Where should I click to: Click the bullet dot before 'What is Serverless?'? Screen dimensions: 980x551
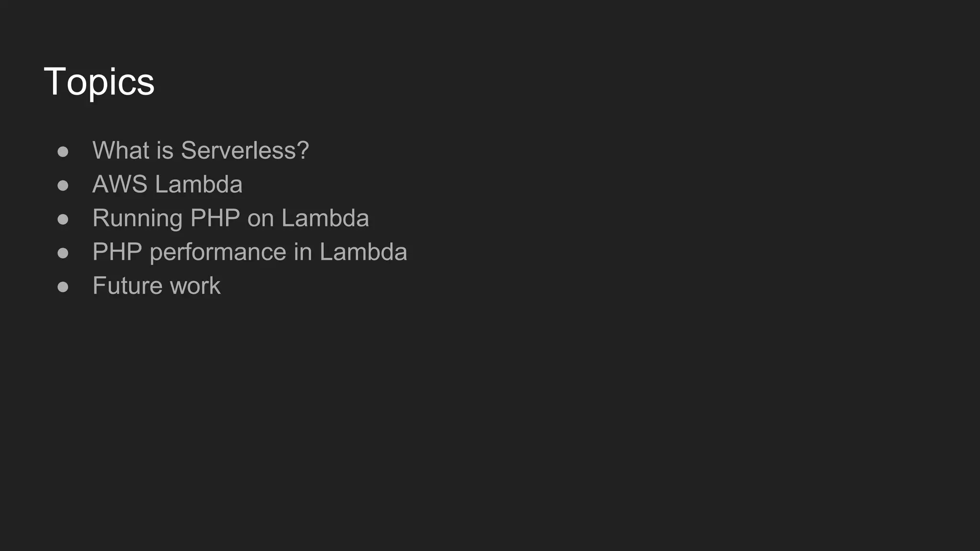pyautogui.click(x=63, y=152)
